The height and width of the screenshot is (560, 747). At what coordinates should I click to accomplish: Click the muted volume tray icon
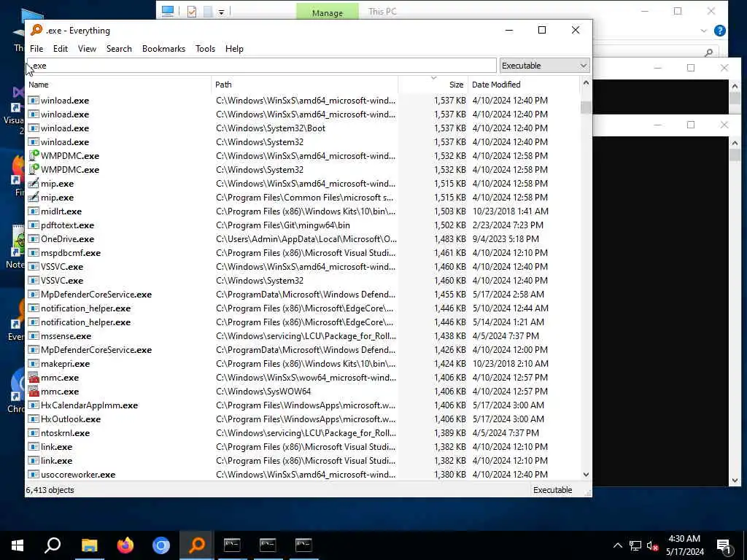[x=653, y=545]
